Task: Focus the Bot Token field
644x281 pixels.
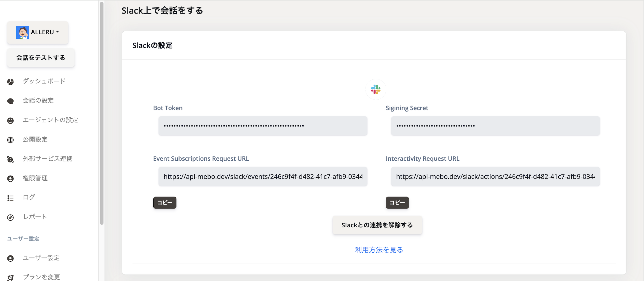Action: 263,126
